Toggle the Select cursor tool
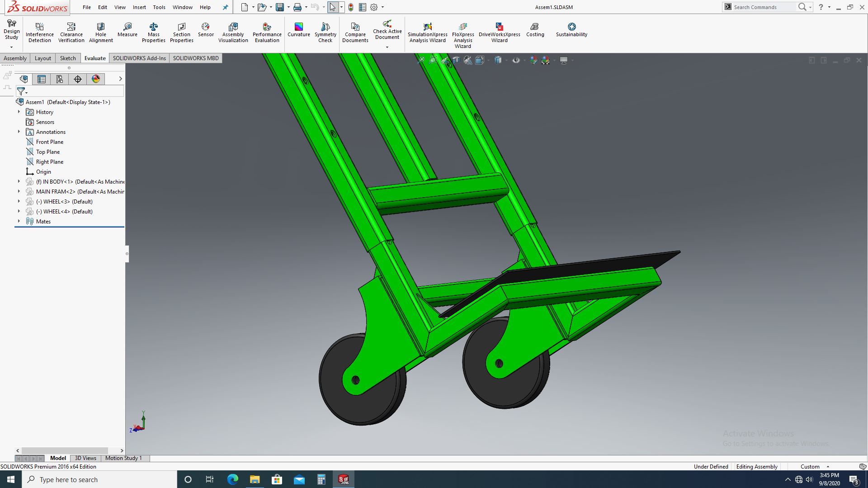This screenshot has height=488, width=868. (333, 7)
